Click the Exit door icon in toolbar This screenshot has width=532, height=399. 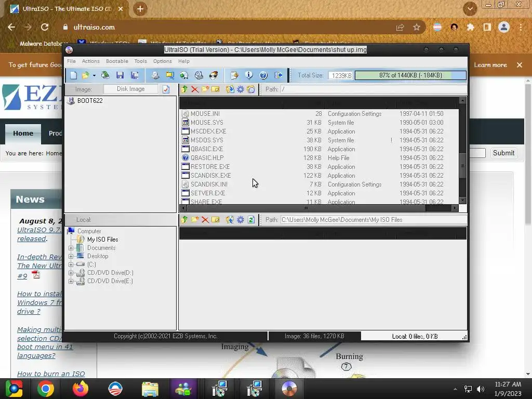278,75
